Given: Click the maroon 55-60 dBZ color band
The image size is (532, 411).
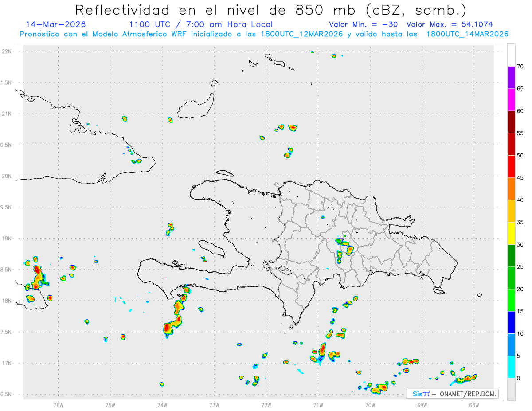Looking at the screenshot, I should coord(511,122).
